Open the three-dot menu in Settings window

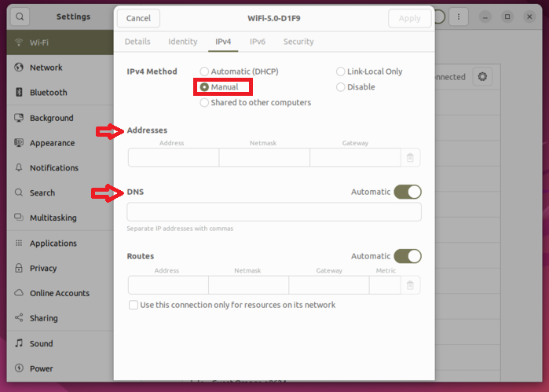pyautogui.click(x=459, y=16)
